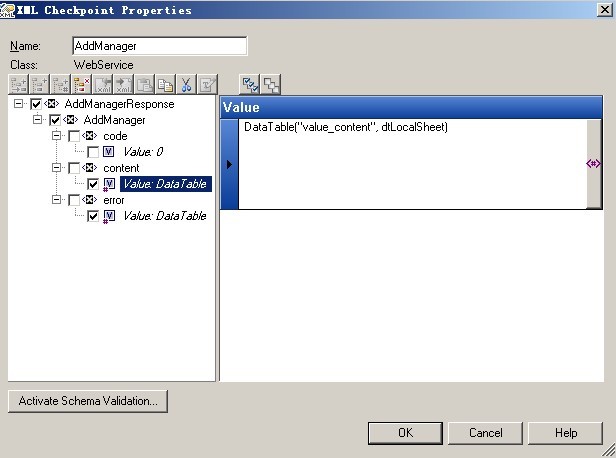Image resolution: width=616 pixels, height=458 pixels.
Task: Select the error tree label
Action: pyautogui.click(x=114, y=200)
